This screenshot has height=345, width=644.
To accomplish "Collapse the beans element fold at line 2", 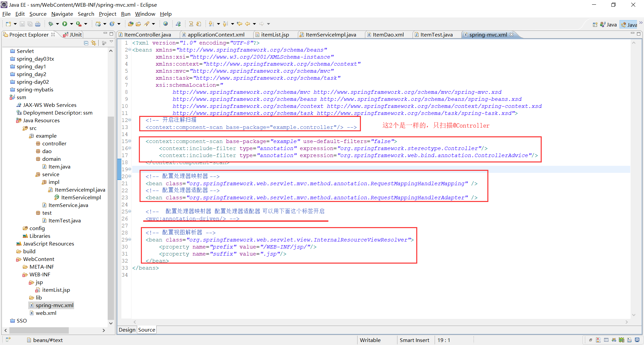I will tap(130, 50).
